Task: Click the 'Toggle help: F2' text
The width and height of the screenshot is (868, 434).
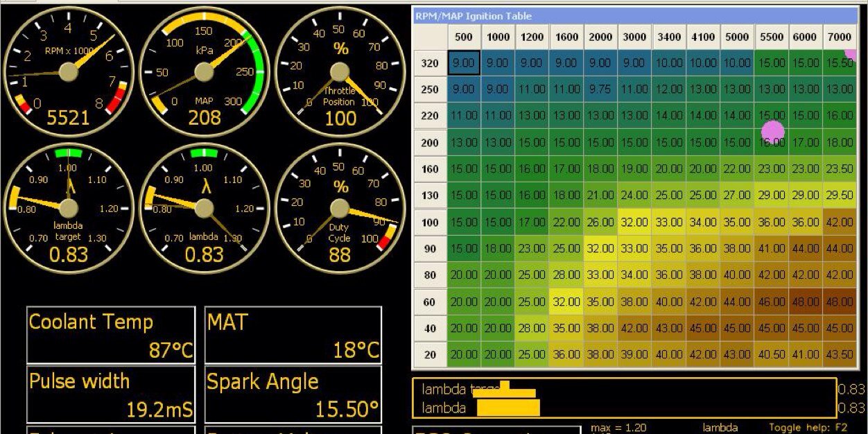Action: coord(808,428)
